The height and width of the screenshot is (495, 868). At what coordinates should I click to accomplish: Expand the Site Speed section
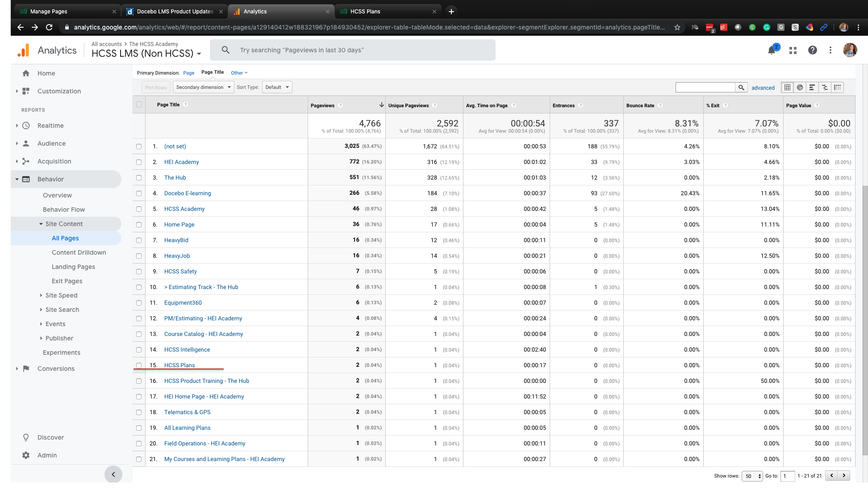point(61,295)
